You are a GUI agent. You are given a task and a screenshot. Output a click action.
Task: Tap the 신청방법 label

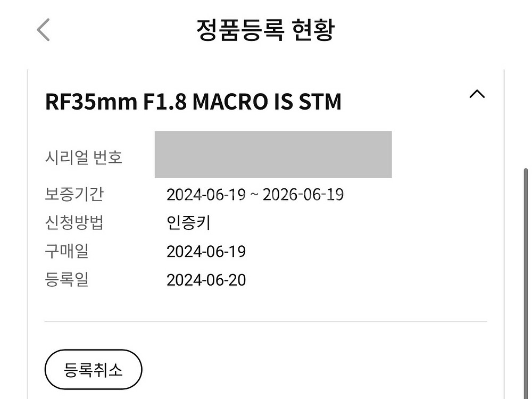[x=74, y=222]
